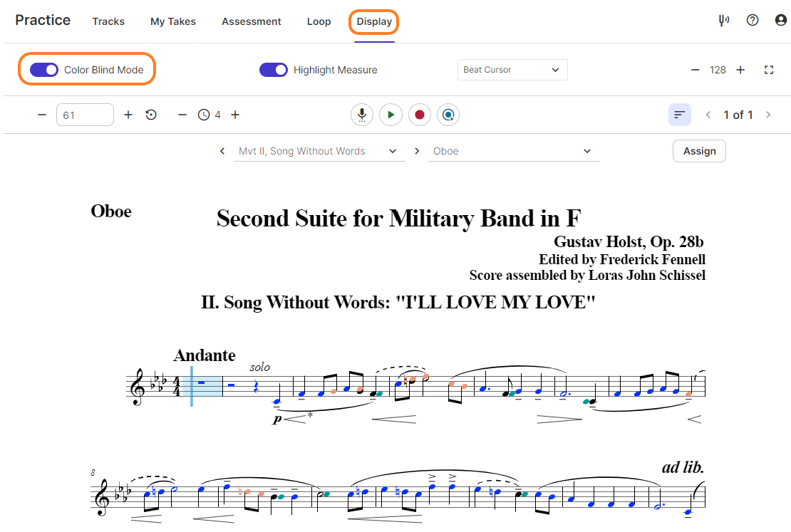Go to previous movement with left chevron
791x532 pixels.
coord(222,151)
